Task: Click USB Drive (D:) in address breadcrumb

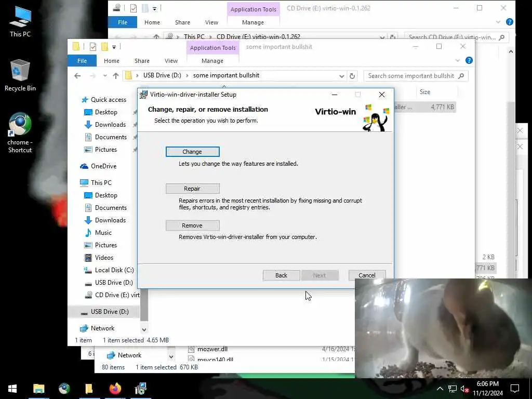Action: coord(162,75)
